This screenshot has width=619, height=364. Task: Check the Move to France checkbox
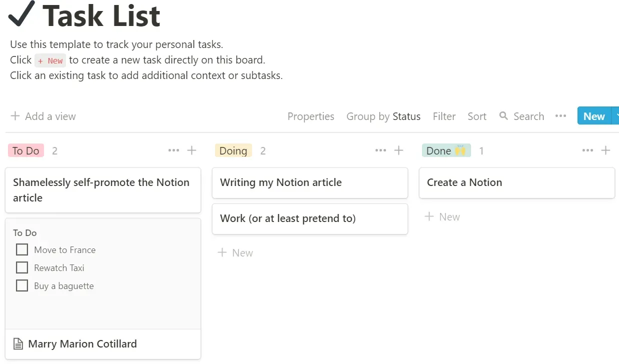click(x=22, y=249)
